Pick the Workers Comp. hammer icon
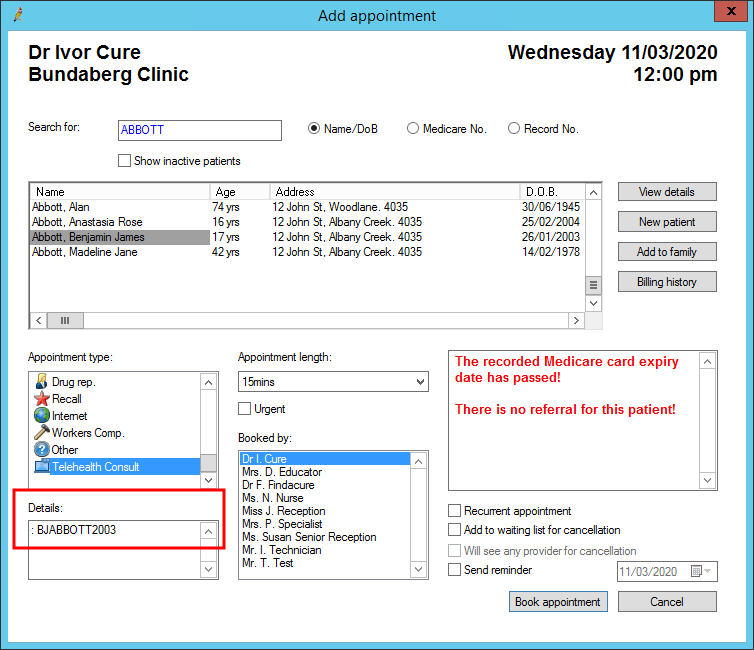This screenshot has width=754, height=650. coord(41,433)
